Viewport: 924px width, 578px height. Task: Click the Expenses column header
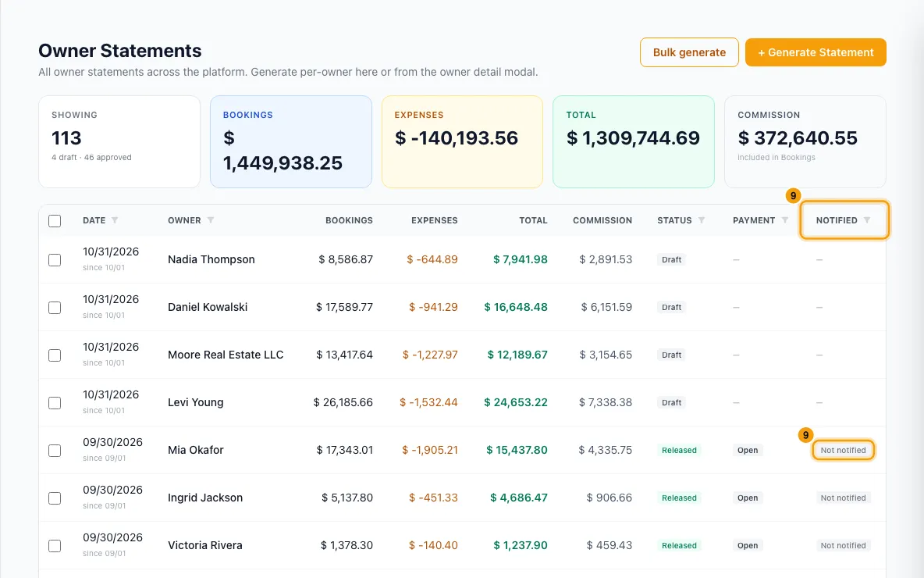point(435,220)
